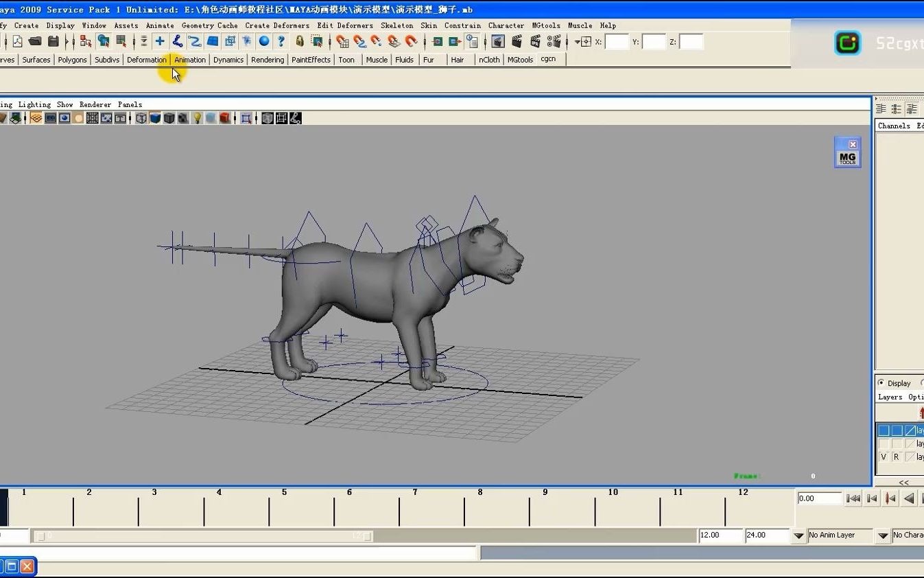
Task: Play backwards button
Action: click(x=909, y=498)
